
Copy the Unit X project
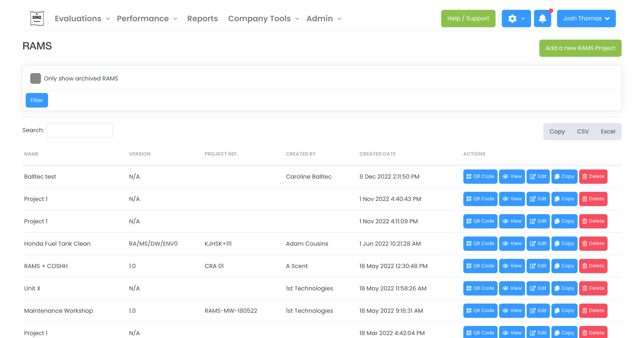(x=564, y=288)
